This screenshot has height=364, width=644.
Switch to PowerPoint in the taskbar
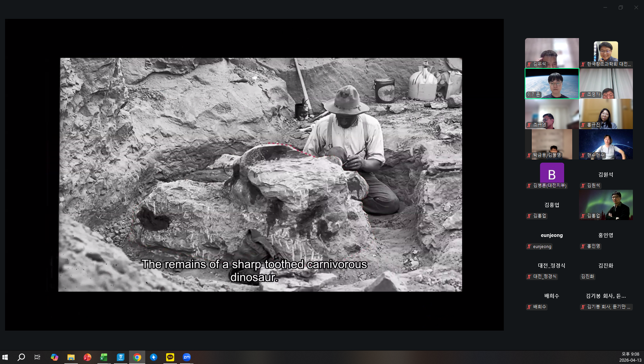pos(87,357)
